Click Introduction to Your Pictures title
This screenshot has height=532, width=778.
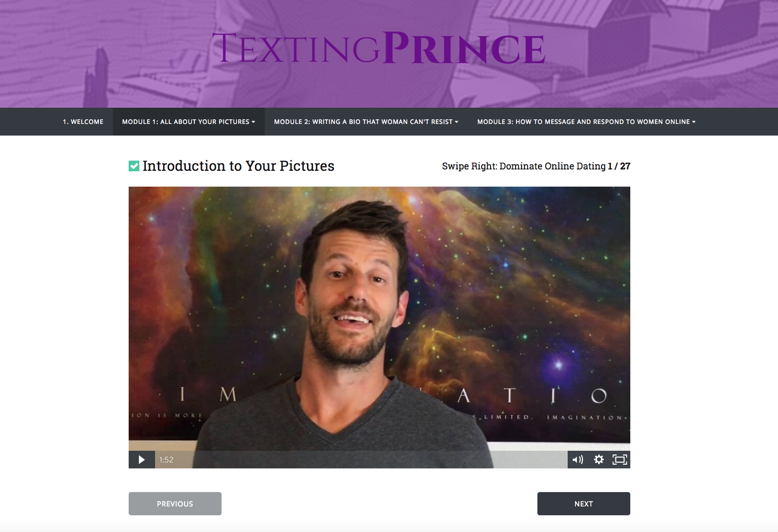click(238, 166)
